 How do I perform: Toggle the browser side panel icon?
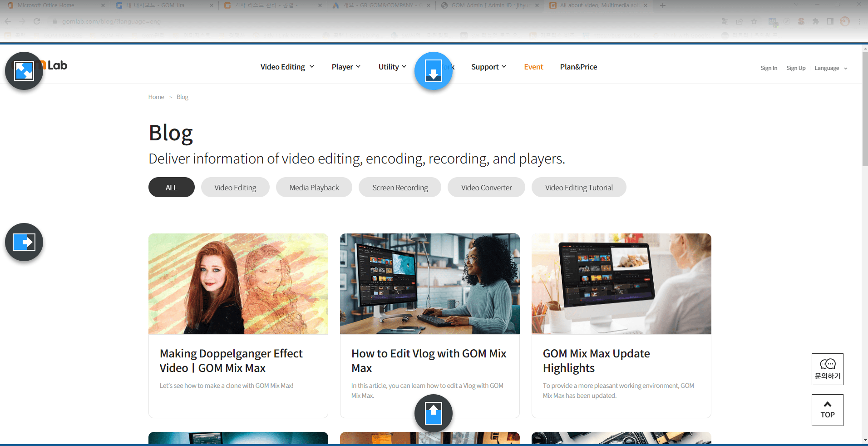coord(830,21)
